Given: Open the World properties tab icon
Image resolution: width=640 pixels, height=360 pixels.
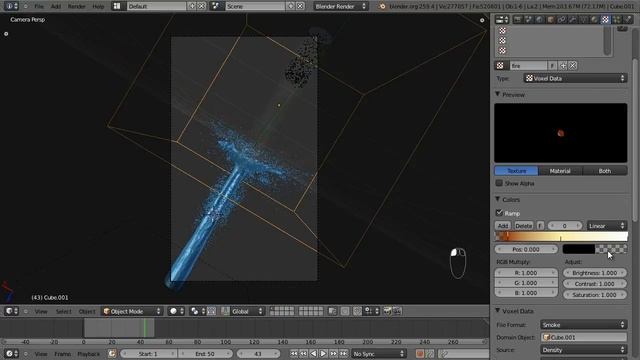Looking at the screenshot, I should pos(540,19).
